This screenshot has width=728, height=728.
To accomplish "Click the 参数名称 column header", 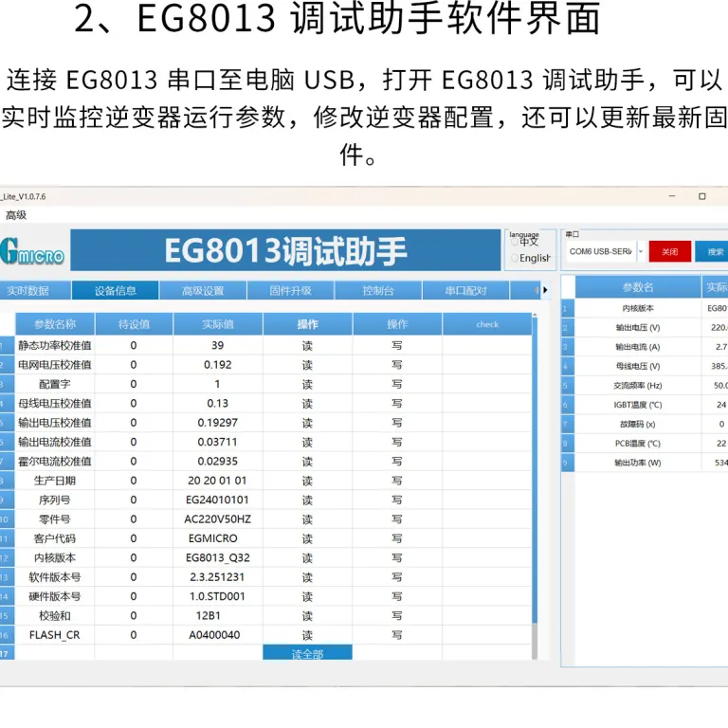I will 55,324.
